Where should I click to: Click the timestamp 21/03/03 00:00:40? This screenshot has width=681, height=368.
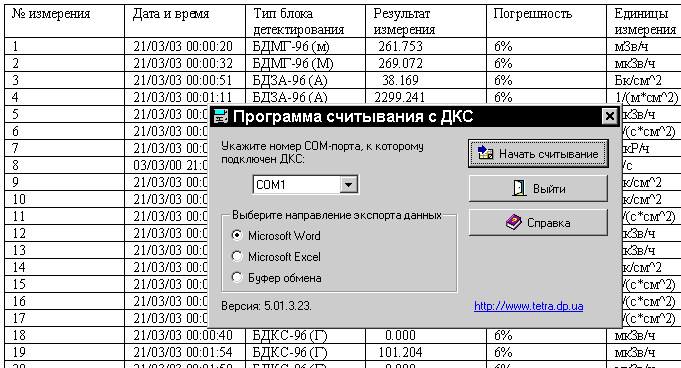pyautogui.click(x=183, y=335)
